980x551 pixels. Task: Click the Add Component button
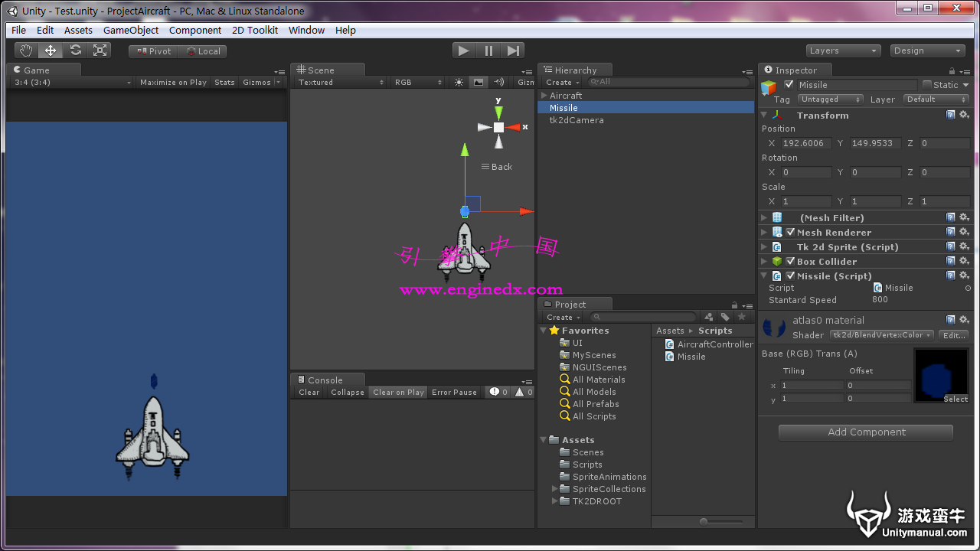866,432
